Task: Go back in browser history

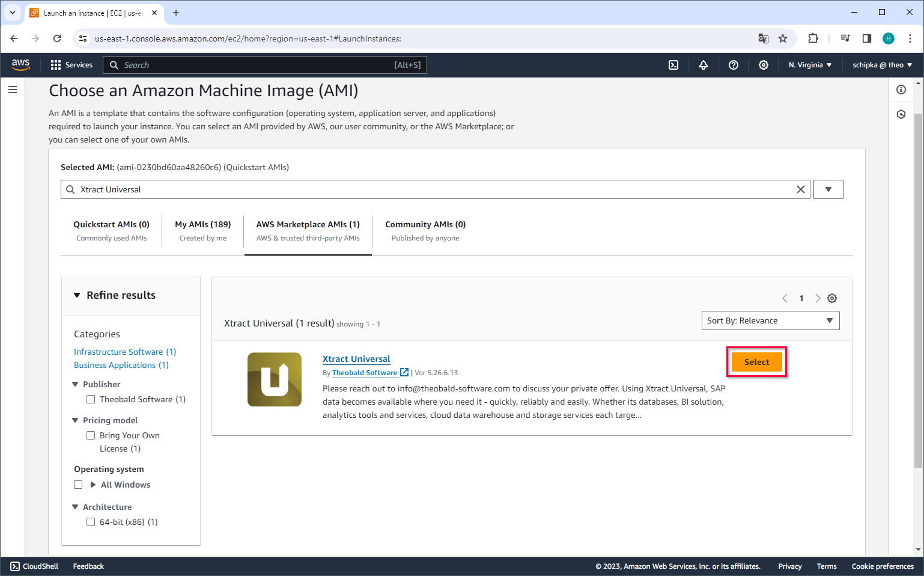Action: [14, 38]
